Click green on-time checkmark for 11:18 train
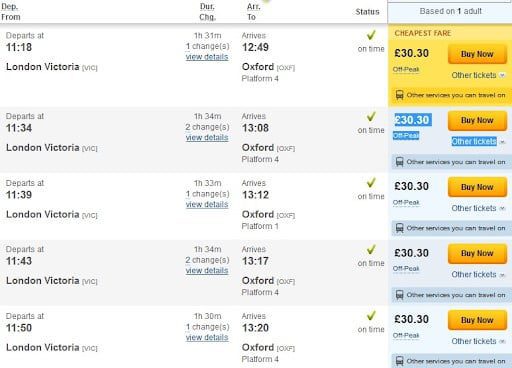 click(371, 35)
